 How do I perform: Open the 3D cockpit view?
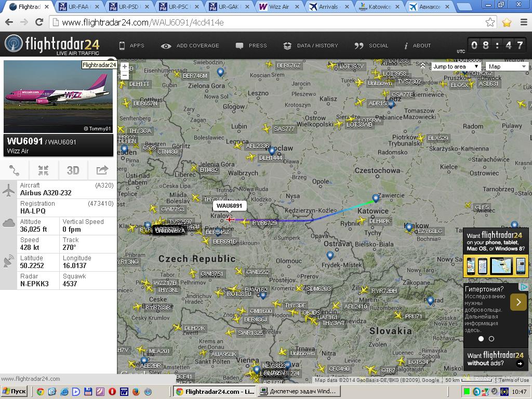73,170
